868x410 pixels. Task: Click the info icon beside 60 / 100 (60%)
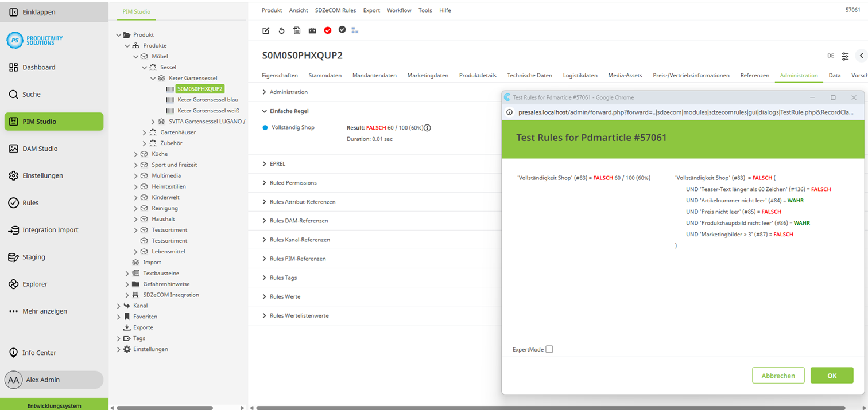(427, 128)
